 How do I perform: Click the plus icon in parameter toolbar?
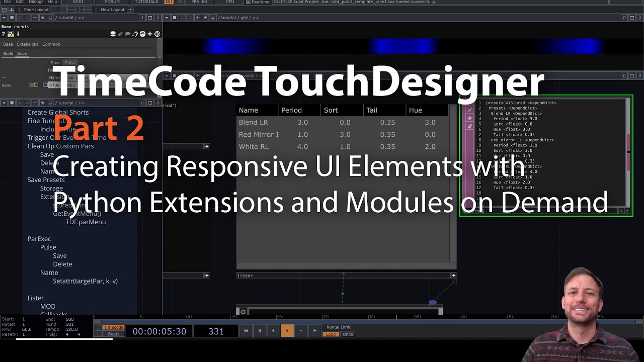[x=150, y=34]
